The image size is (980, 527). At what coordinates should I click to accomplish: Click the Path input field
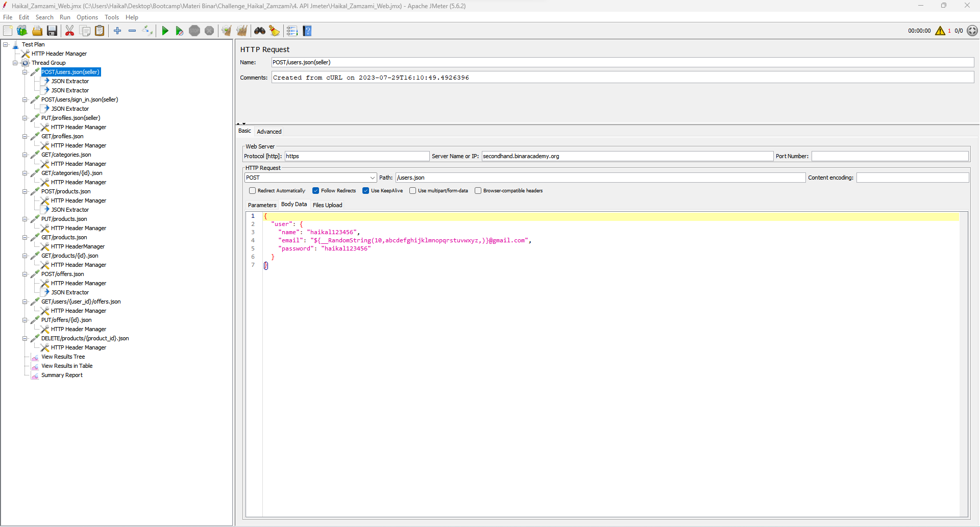click(600, 178)
